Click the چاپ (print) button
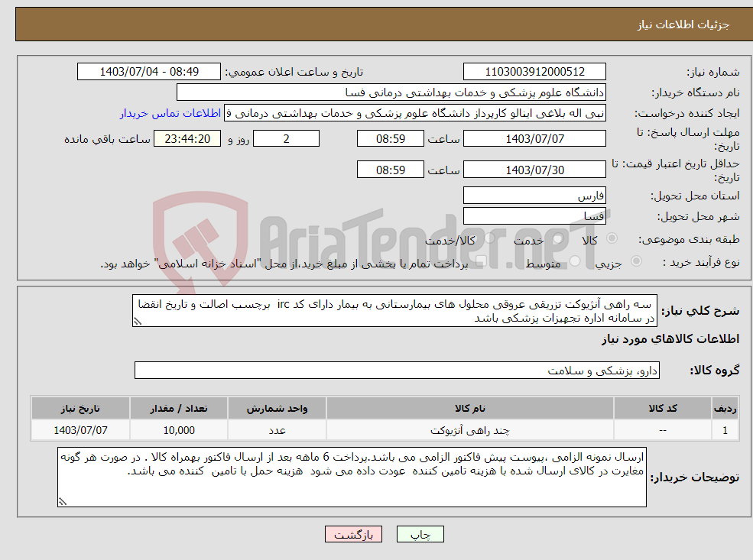The width and height of the screenshot is (753, 560). (x=420, y=535)
